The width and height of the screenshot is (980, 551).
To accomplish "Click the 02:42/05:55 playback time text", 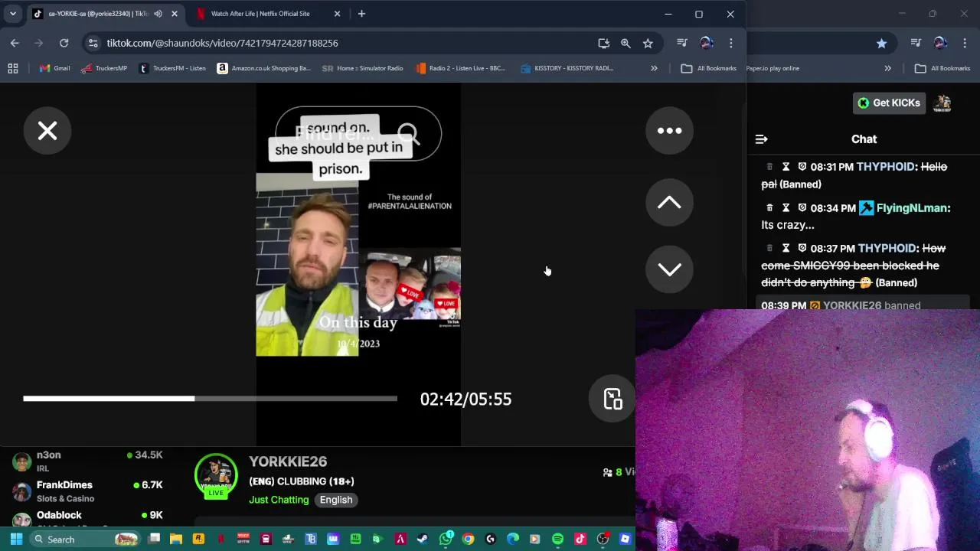I will point(465,399).
